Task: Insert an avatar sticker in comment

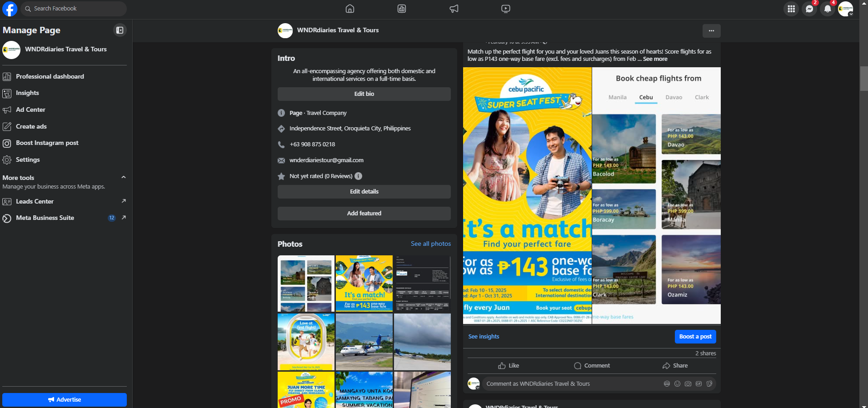Action: [x=667, y=384]
